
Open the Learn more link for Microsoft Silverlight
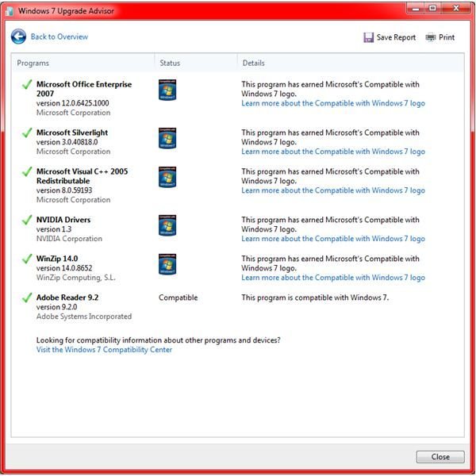click(333, 152)
